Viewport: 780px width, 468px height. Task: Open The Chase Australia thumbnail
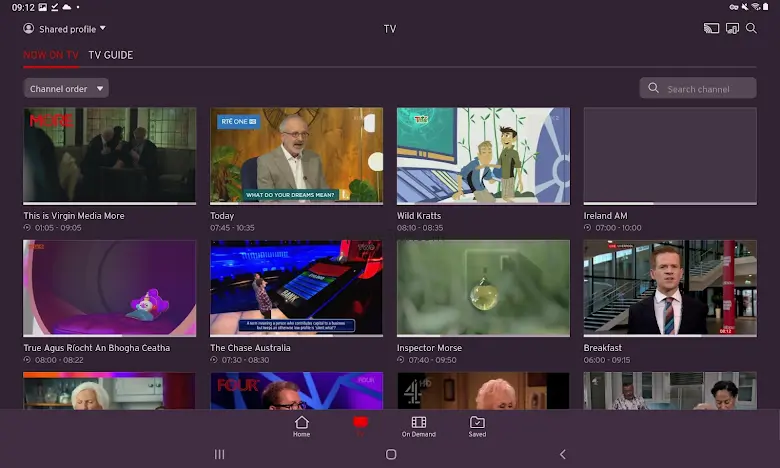click(296, 288)
